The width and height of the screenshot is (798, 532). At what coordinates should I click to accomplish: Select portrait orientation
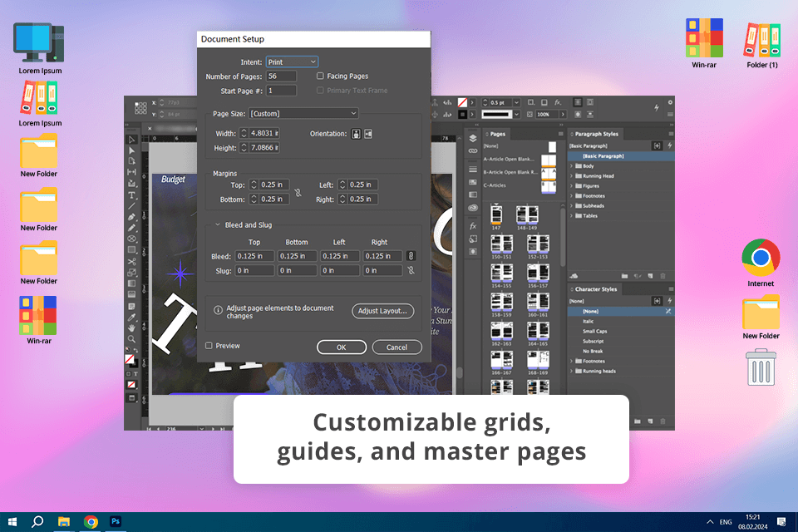(357, 134)
